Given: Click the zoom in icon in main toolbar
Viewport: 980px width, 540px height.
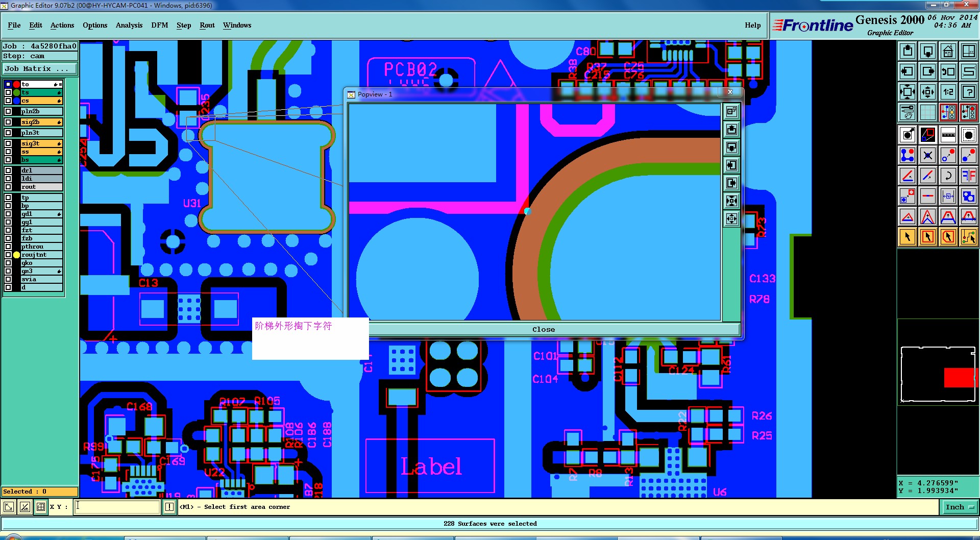Looking at the screenshot, I should (908, 92).
